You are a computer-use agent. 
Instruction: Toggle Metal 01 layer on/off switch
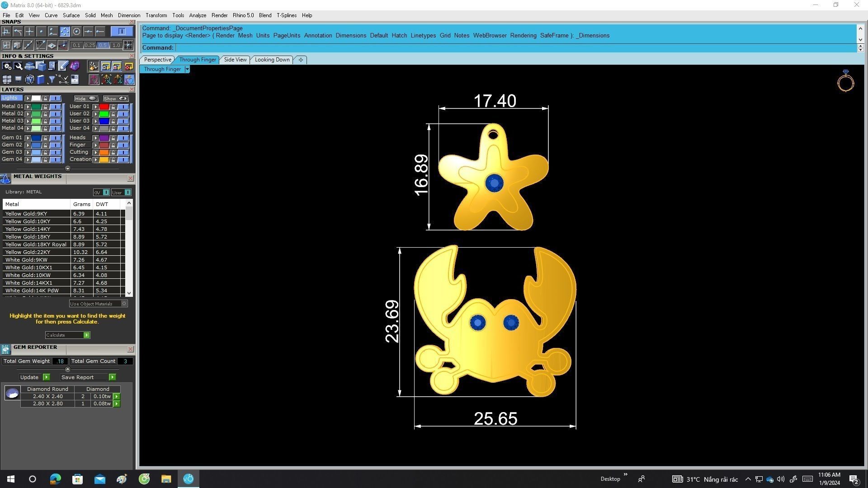pyautogui.click(x=55, y=107)
